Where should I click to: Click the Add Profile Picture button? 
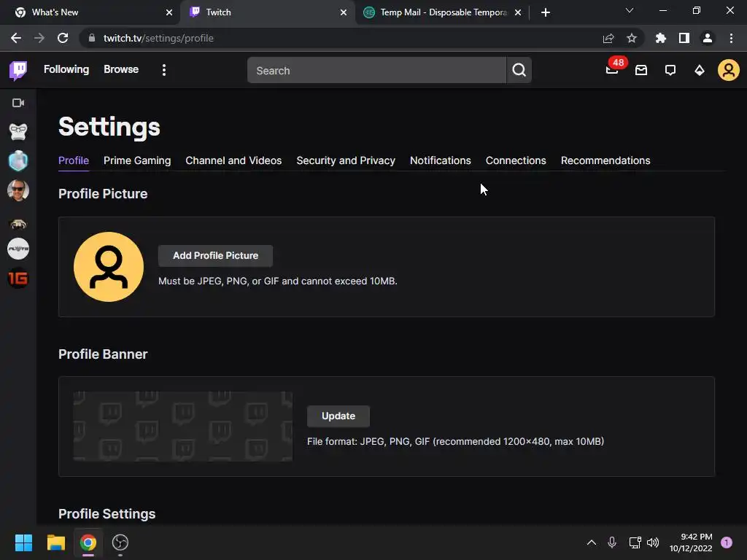coord(215,256)
